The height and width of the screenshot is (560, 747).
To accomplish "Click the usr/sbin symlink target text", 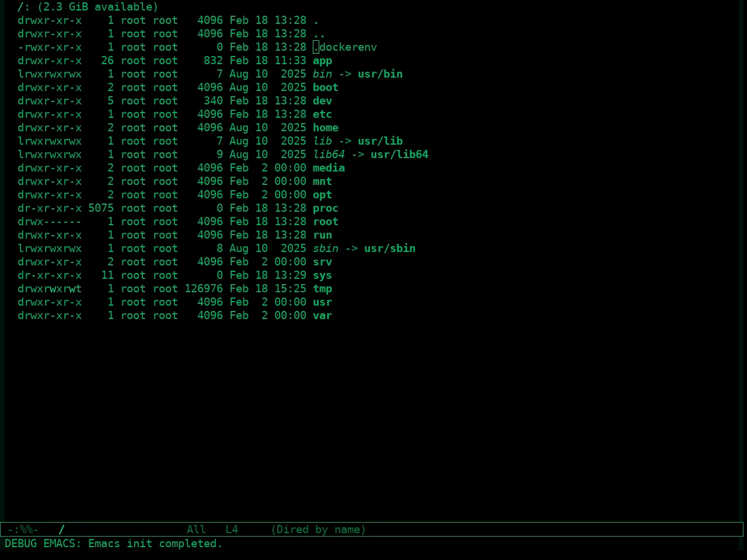I will [390, 249].
